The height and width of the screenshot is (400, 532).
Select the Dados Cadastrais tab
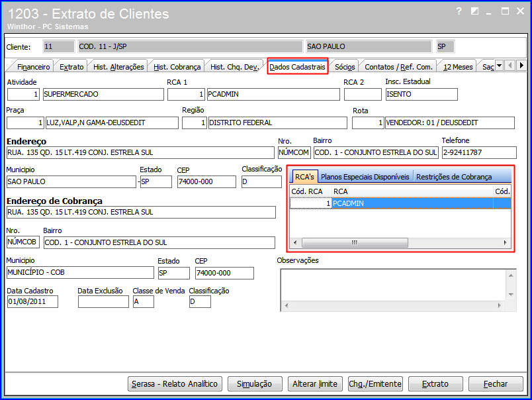coord(297,67)
